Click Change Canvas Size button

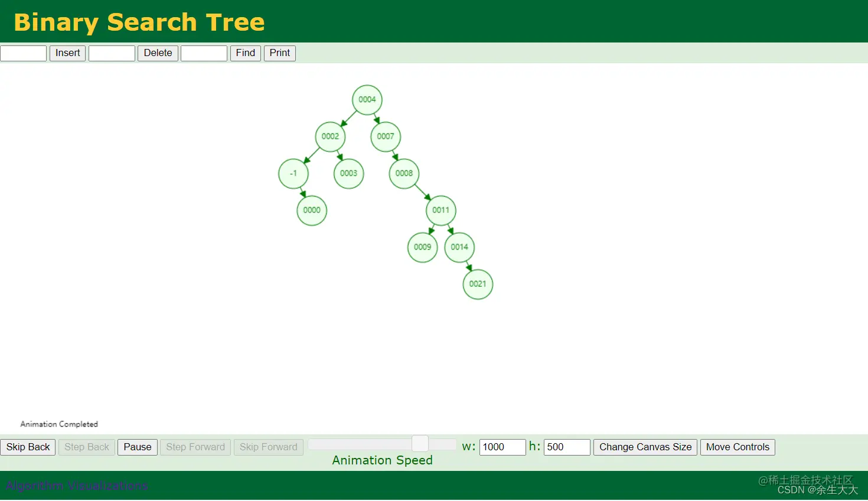point(645,447)
